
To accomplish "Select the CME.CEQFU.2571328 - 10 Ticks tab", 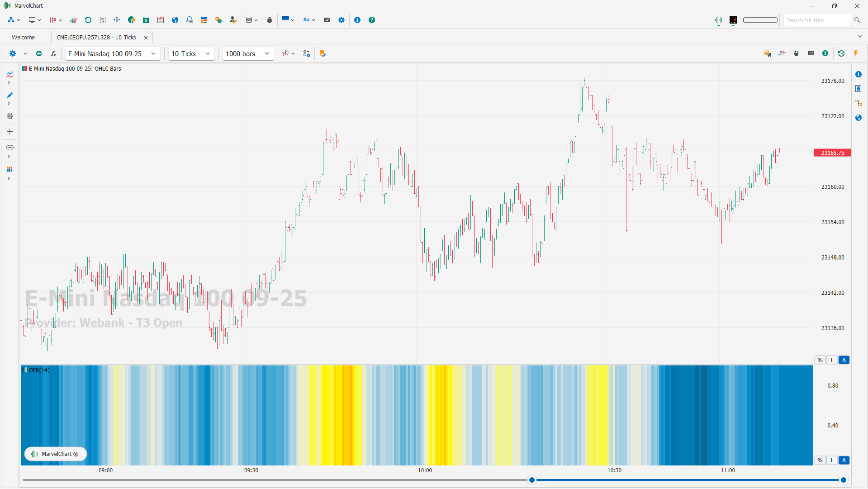I will (96, 38).
